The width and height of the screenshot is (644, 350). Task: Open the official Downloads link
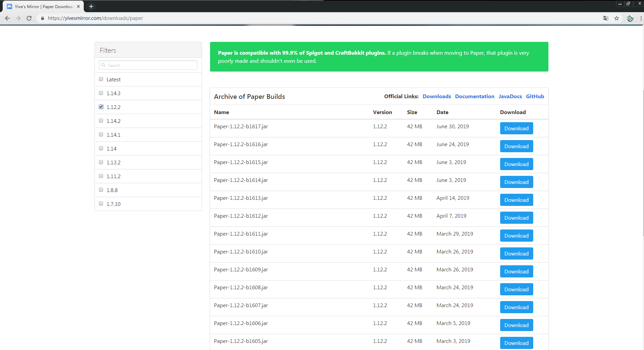[x=437, y=97]
